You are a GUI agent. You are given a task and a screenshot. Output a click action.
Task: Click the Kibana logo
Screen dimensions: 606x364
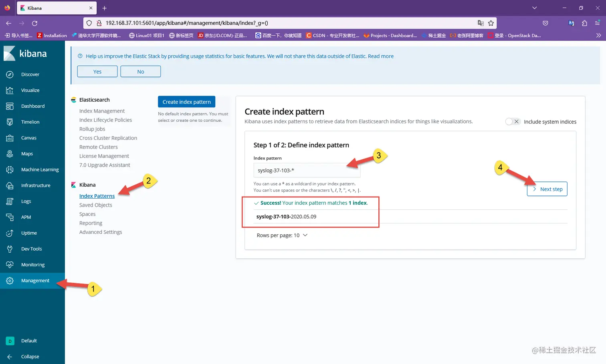point(25,53)
